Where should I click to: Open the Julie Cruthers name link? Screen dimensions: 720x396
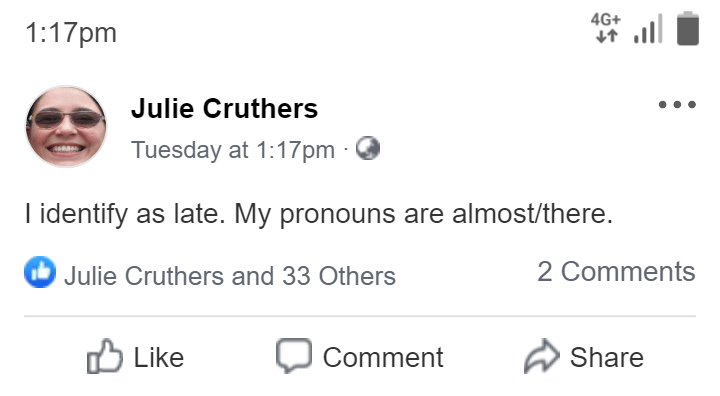click(x=225, y=108)
